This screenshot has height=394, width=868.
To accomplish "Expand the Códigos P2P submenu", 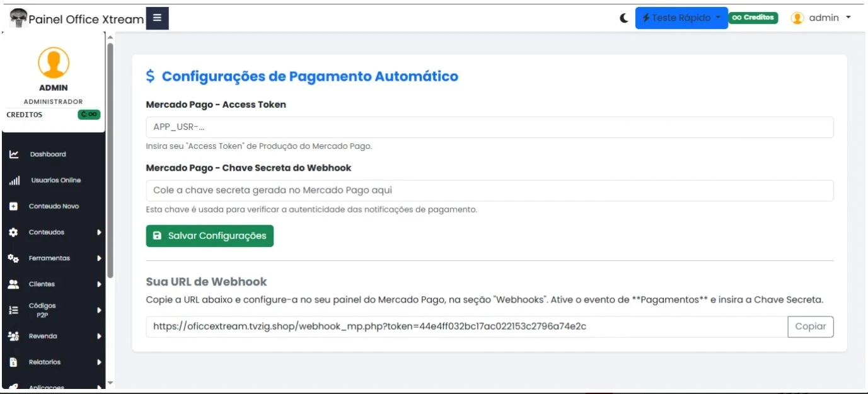I will 99,310.
